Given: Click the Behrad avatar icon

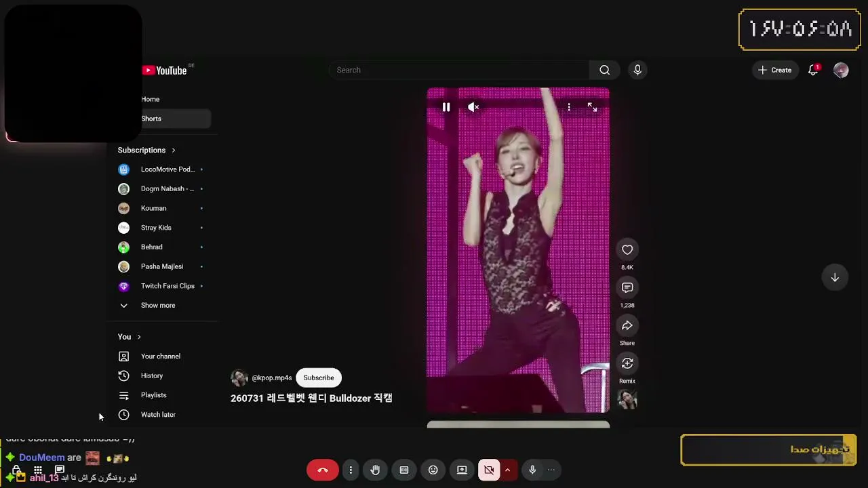Looking at the screenshot, I should point(123,247).
